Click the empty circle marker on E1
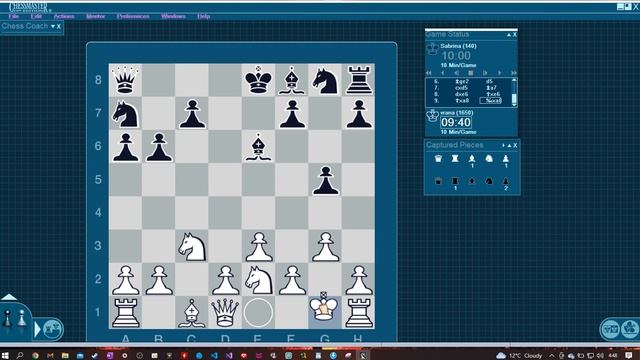This screenshot has height=360, width=640. 258,312
